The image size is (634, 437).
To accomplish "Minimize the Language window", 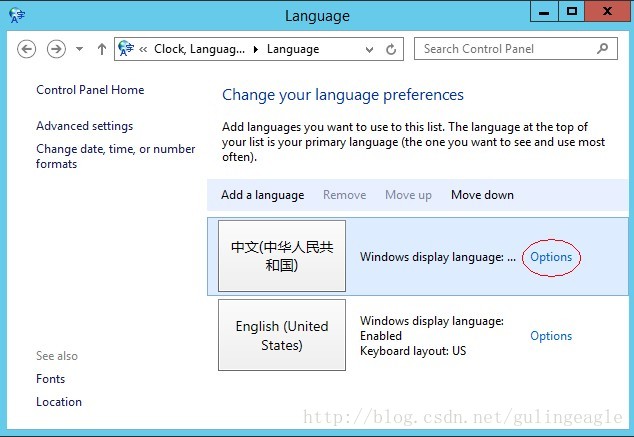I will (544, 12).
